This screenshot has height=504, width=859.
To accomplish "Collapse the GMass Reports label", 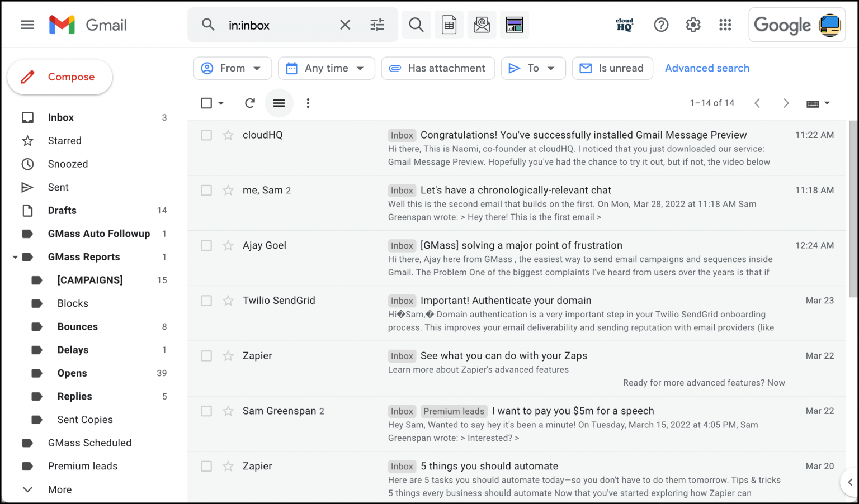I will click(15, 256).
